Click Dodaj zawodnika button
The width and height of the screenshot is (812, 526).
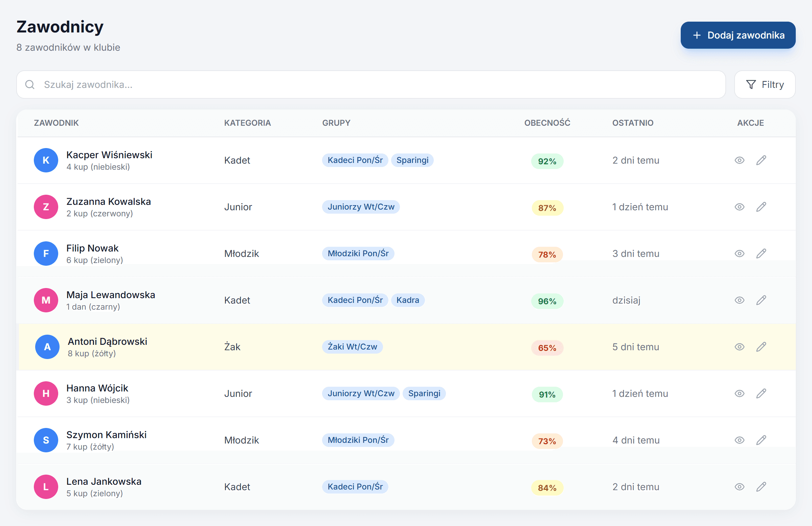(x=738, y=35)
